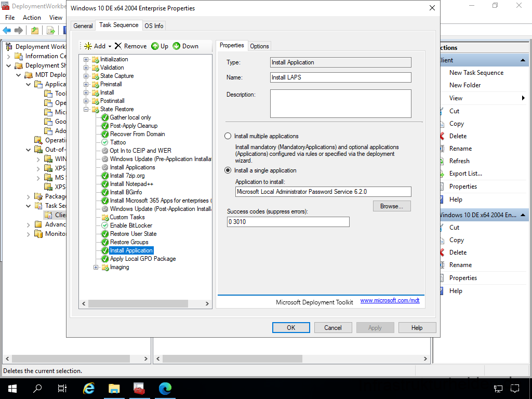The width and height of the screenshot is (532, 399).
Task: Open taskbar search
Action: point(37,389)
